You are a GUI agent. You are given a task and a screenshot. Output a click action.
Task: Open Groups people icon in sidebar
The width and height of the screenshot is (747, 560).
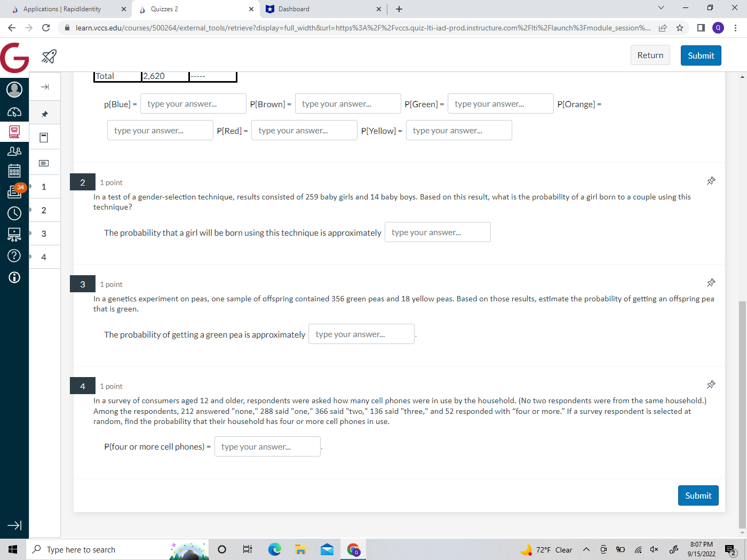coord(14,151)
